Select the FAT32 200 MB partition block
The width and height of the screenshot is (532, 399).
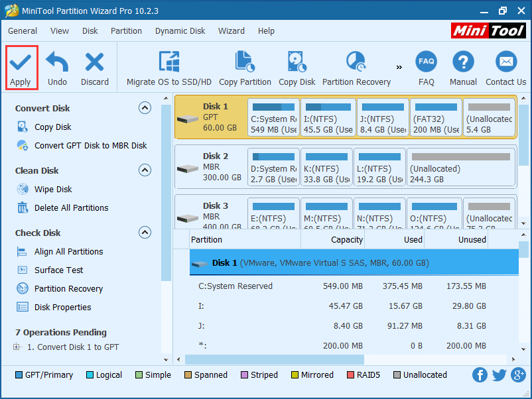click(436, 117)
